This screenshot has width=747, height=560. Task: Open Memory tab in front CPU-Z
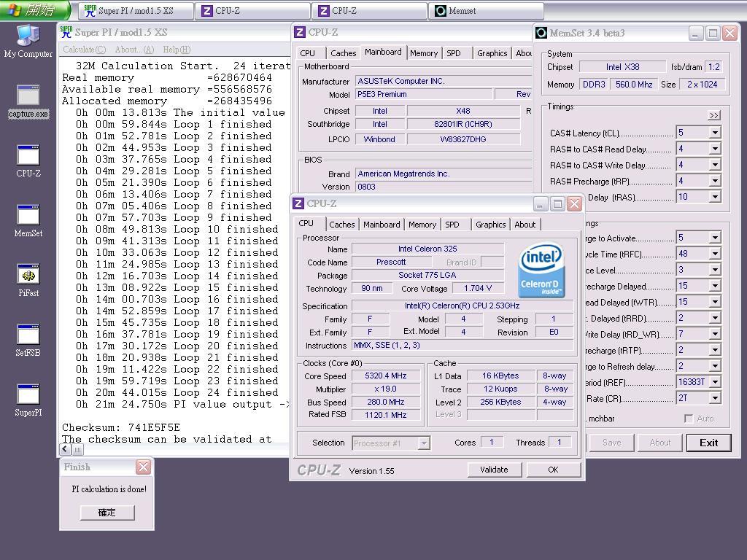click(422, 225)
